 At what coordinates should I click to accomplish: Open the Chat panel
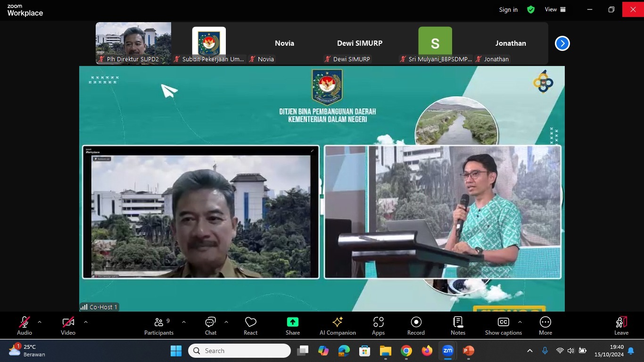(210, 326)
